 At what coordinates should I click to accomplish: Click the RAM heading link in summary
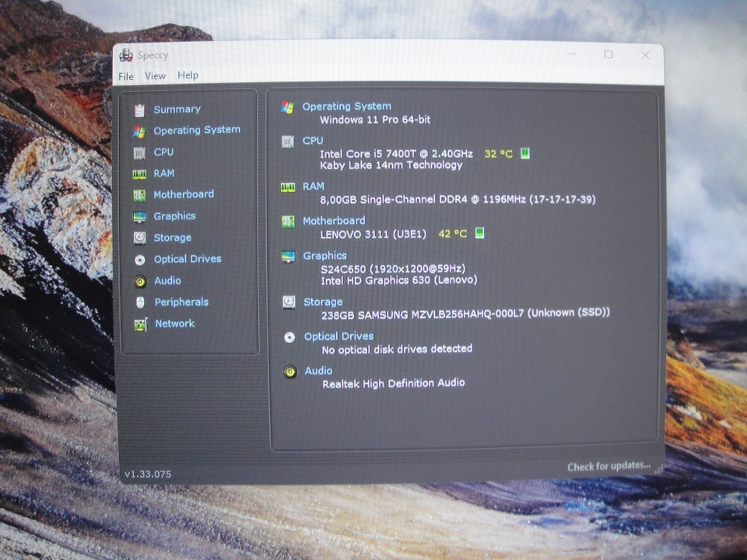[314, 186]
